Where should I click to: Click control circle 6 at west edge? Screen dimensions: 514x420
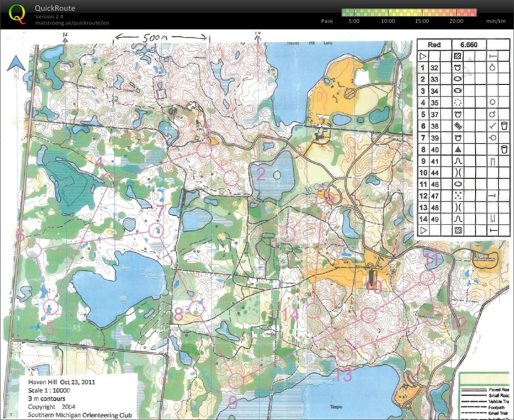(33, 250)
